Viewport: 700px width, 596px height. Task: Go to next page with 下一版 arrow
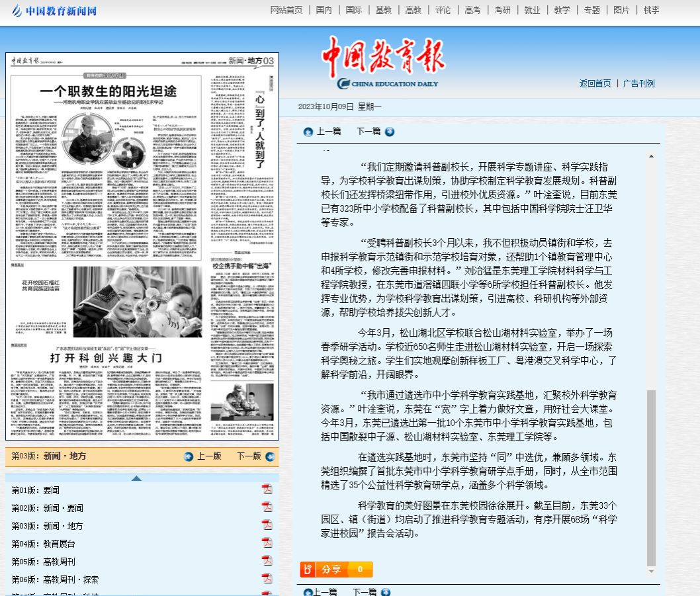[x=270, y=456]
